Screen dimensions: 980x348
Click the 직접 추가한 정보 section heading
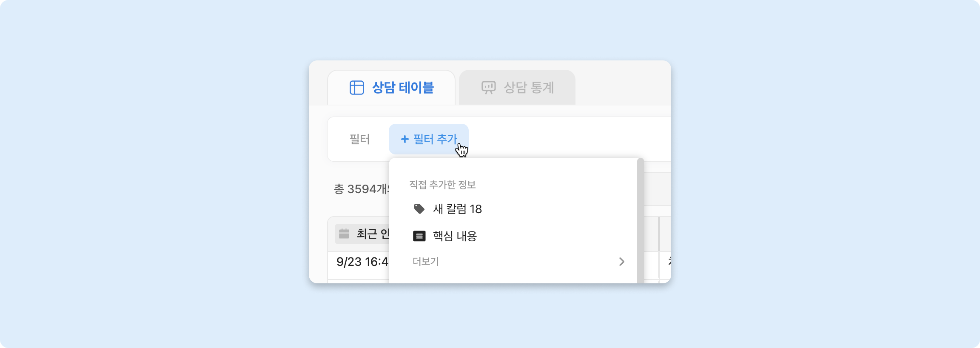(442, 185)
